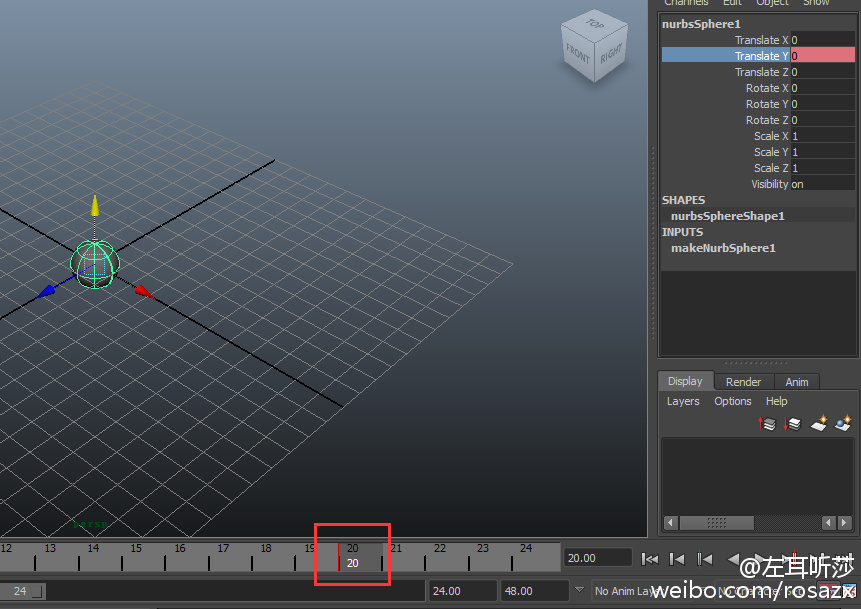Click the FRONT face of view cube
Screen dimensions: 861x609
577,54
